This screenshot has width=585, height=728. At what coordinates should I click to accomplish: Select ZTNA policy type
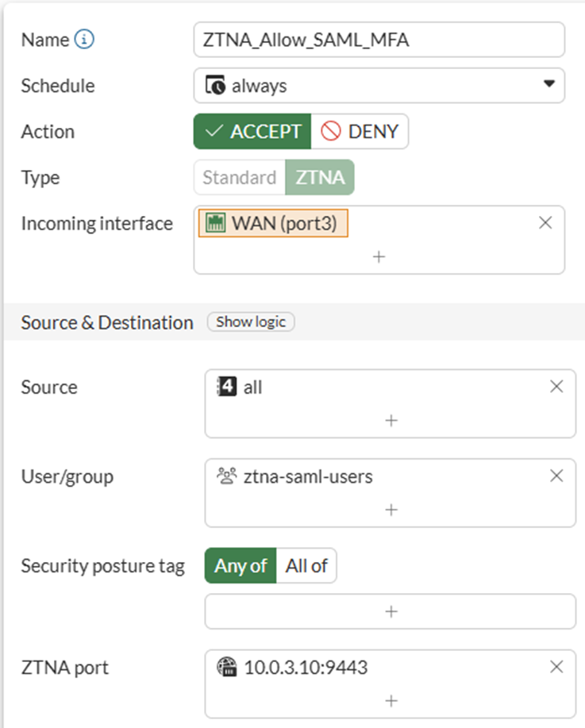[320, 178]
